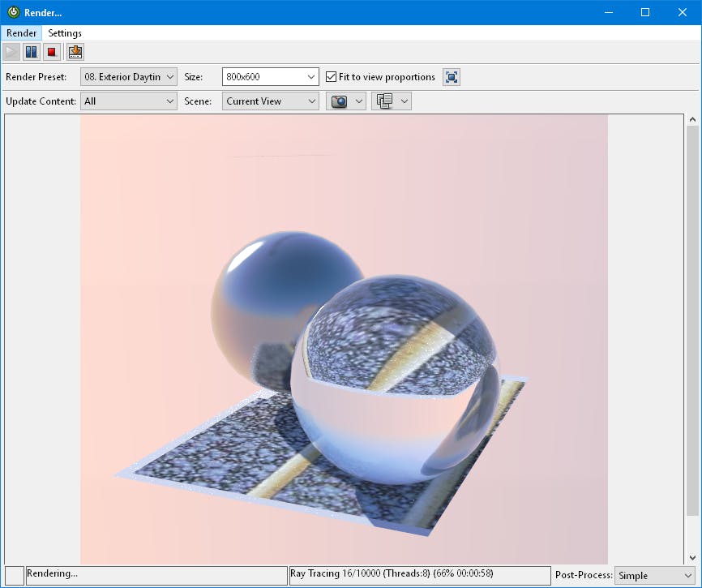This screenshot has width=702, height=588.
Task: Stop the render with the red stop icon
Action: click(x=52, y=51)
